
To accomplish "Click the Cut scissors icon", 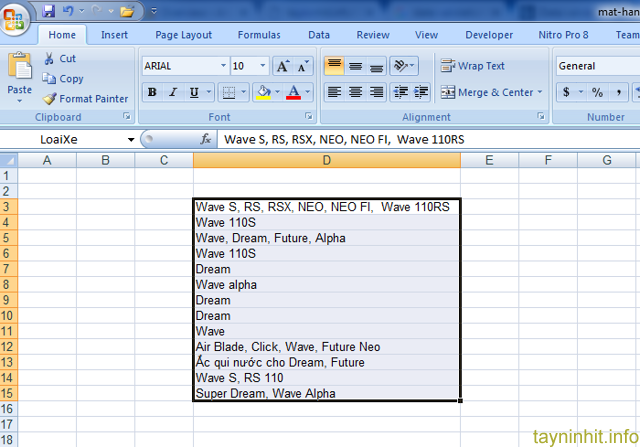I will click(x=51, y=59).
